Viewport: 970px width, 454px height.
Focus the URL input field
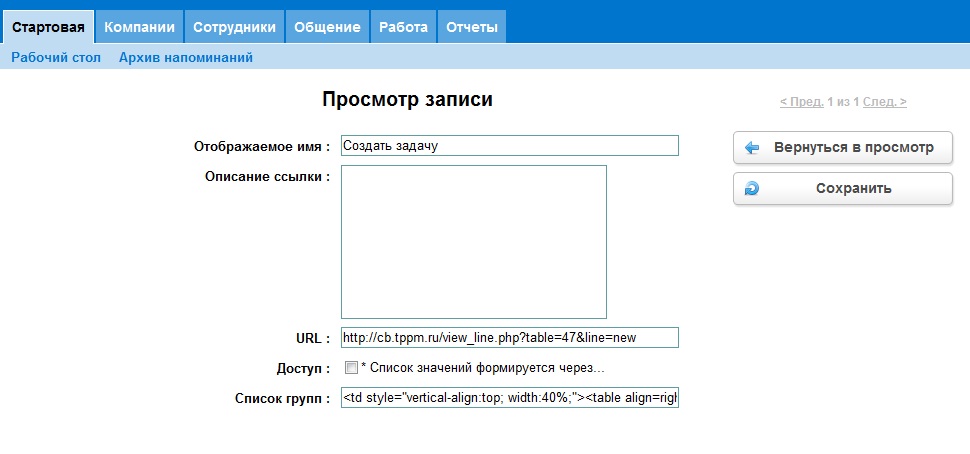[x=510, y=338]
